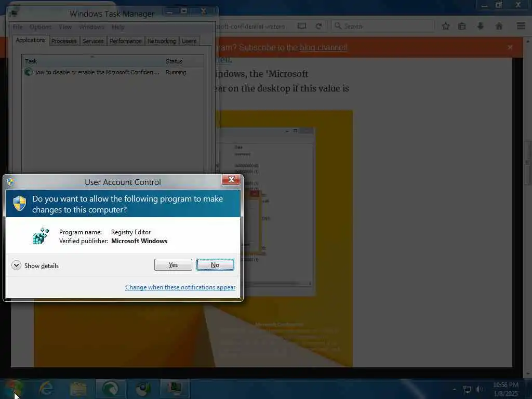The image size is (532, 399).
Task: Open the downloads arrow icon
Action: click(481, 26)
